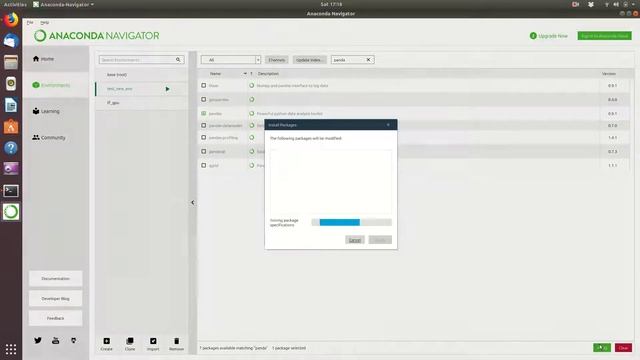
Task: Click the solving package specifications progress bar
Action: pos(351,222)
